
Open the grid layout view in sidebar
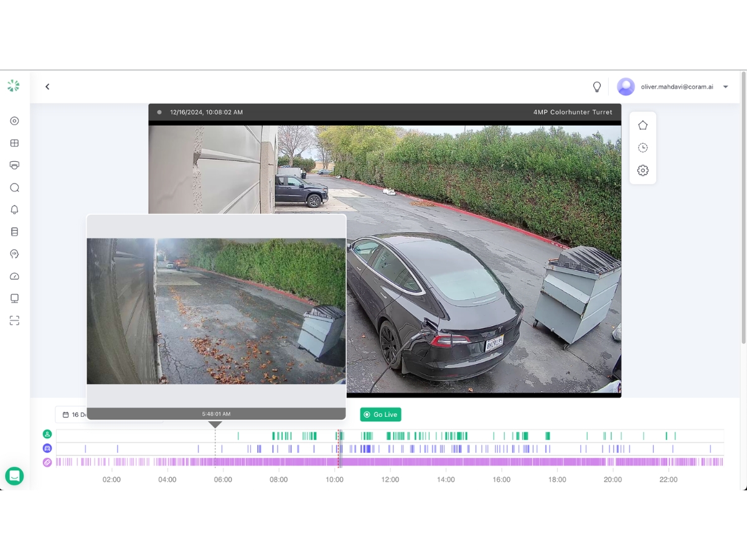pyautogui.click(x=14, y=143)
